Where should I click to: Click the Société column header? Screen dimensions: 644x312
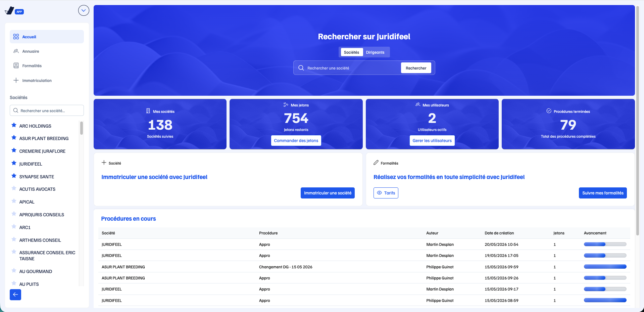(108, 233)
